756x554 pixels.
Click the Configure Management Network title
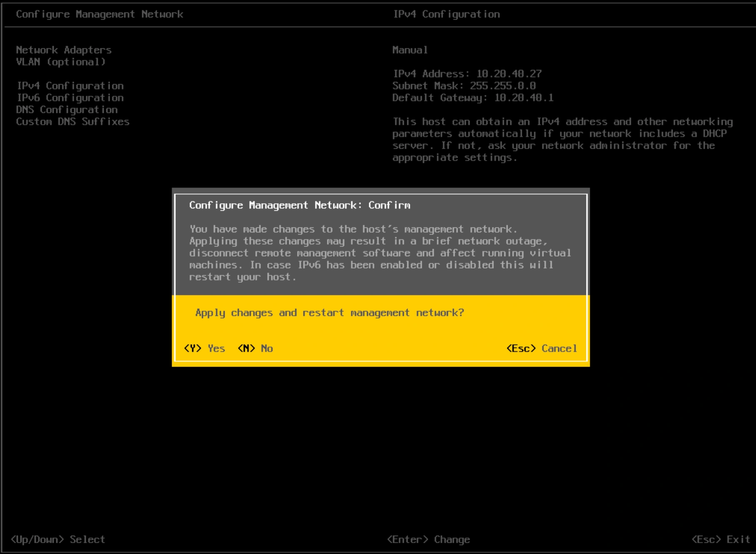(99, 14)
